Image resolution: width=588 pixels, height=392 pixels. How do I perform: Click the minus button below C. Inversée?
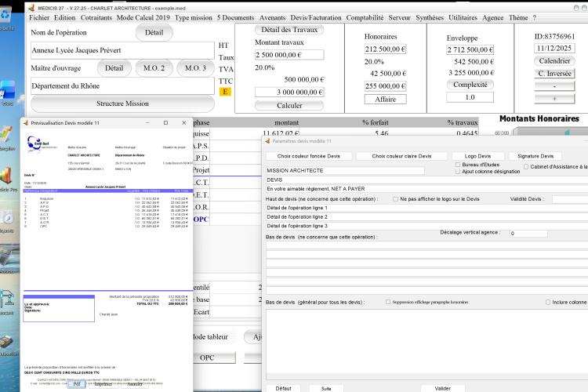pos(554,86)
